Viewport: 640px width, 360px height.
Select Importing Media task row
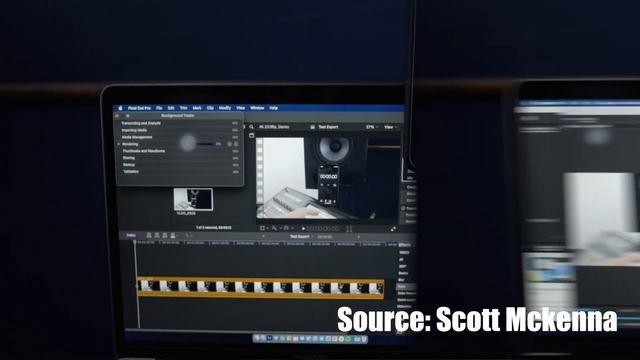[x=180, y=130]
